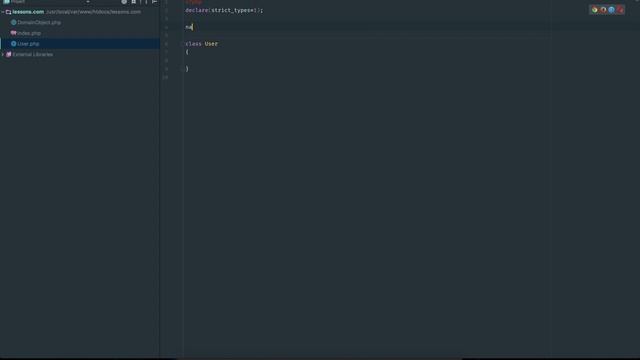Open project panel gear settings
Image resolution: width=640 pixels, height=360 pixels.
click(x=124, y=2)
